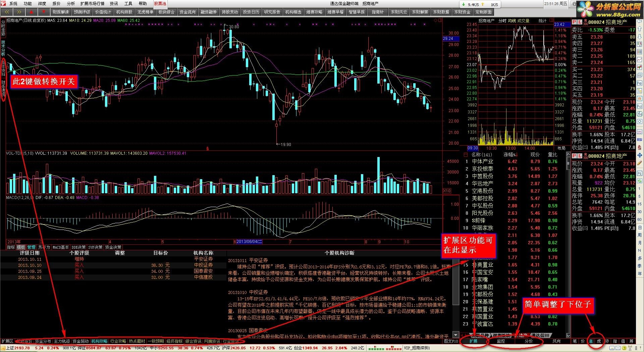Click the 分价 button in bottom bar
This screenshot has height=352, width=644.
click(529, 341)
